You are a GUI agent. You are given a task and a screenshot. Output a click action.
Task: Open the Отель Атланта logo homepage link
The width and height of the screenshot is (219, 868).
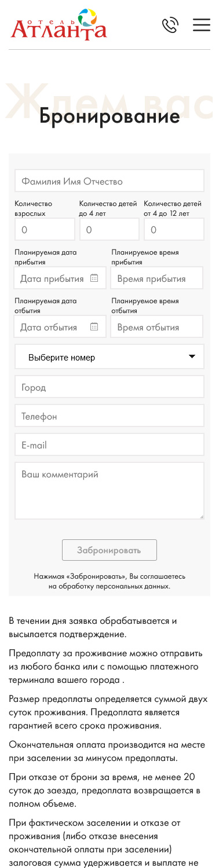[x=59, y=25]
